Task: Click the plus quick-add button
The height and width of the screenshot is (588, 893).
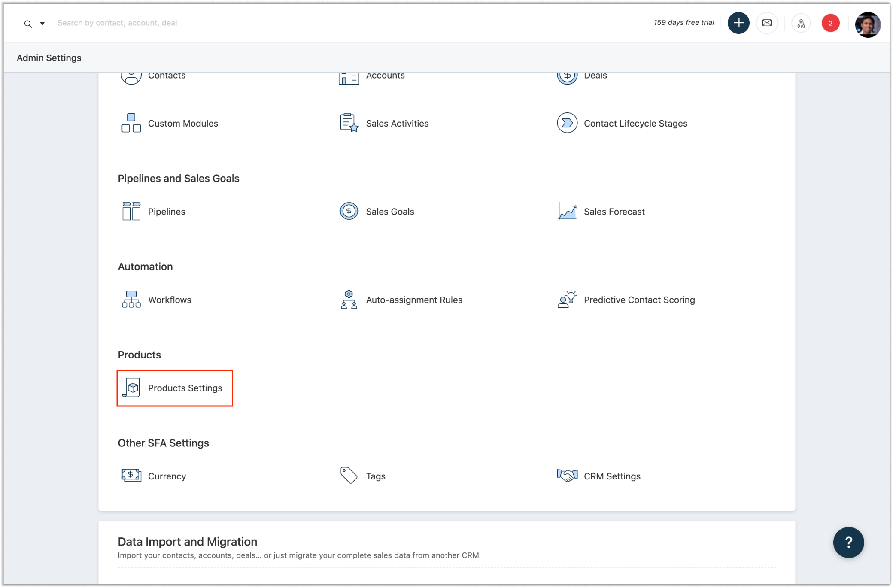Action: 738,23
